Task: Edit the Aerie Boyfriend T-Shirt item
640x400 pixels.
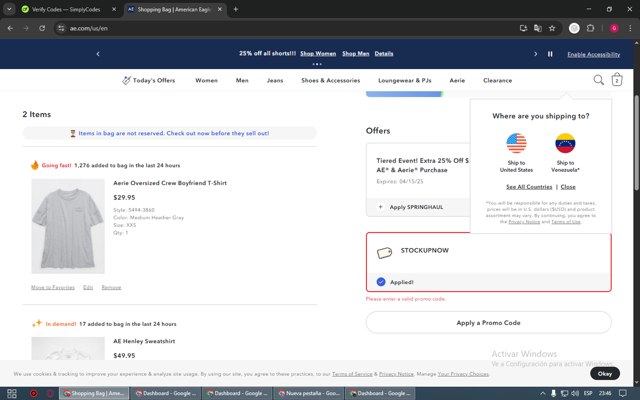Action: click(x=88, y=287)
